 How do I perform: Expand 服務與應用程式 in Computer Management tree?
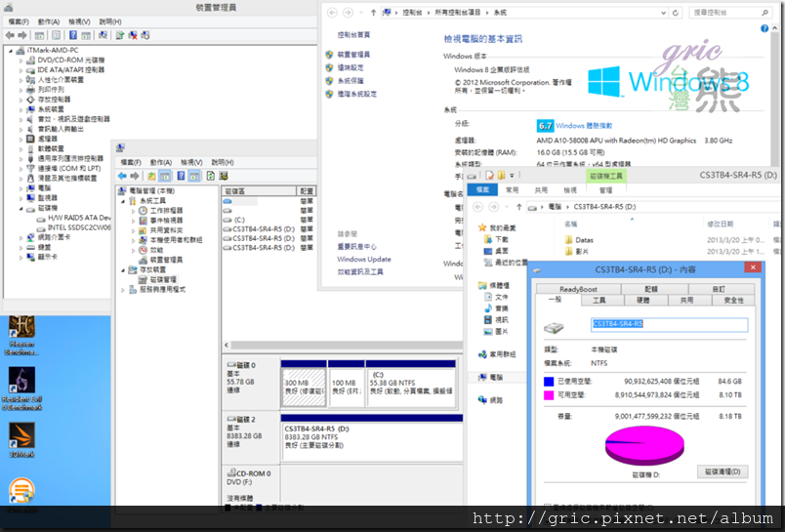pos(123,290)
